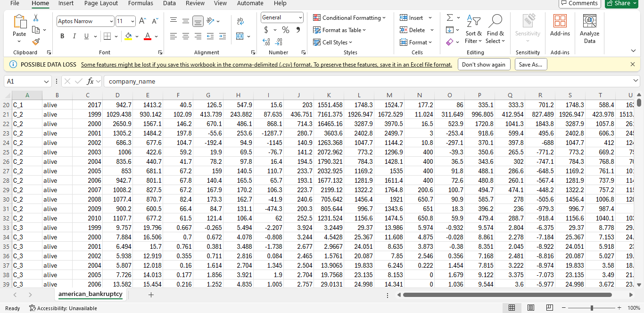The image size is (644, 313).
Task: Switch to Page Layout view in status bar
Action: 530,308
